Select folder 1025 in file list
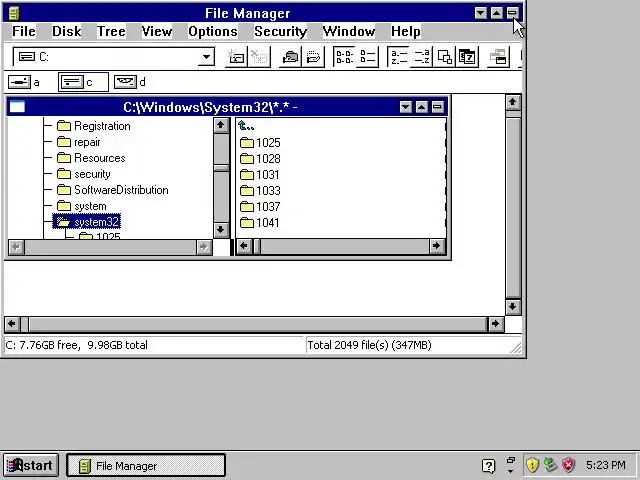This screenshot has height=480, width=640. point(260,142)
